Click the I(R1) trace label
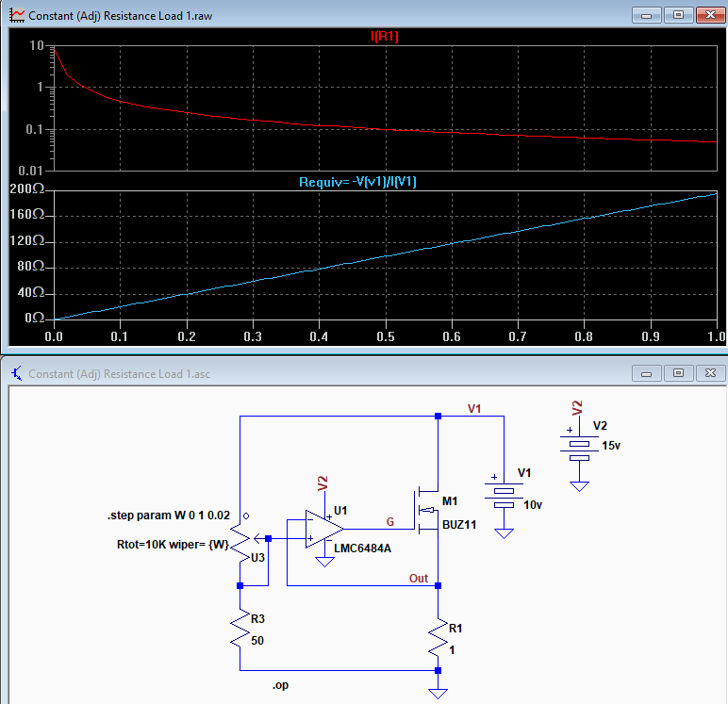This screenshot has width=728, height=704. [385, 36]
